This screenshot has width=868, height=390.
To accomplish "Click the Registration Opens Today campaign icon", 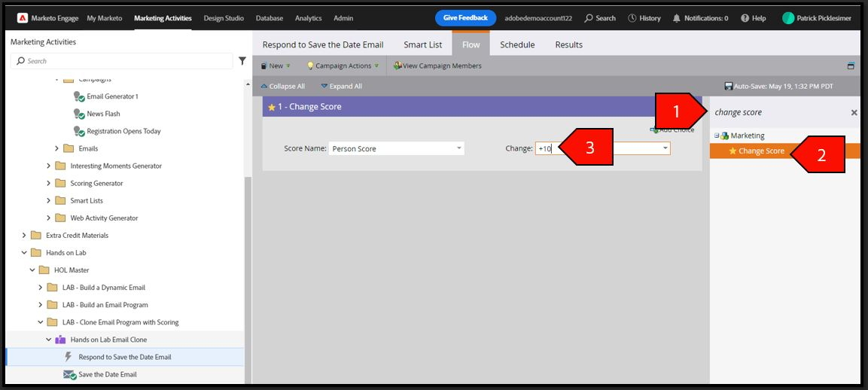I will (79, 131).
